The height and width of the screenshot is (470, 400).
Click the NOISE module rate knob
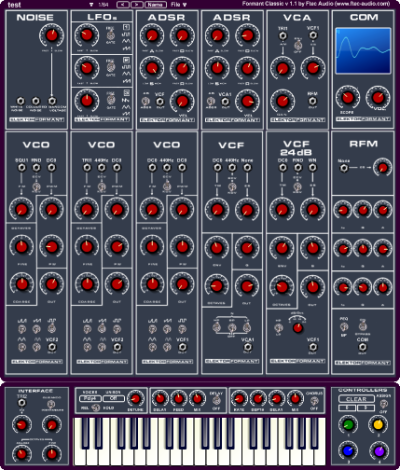[x=52, y=35]
